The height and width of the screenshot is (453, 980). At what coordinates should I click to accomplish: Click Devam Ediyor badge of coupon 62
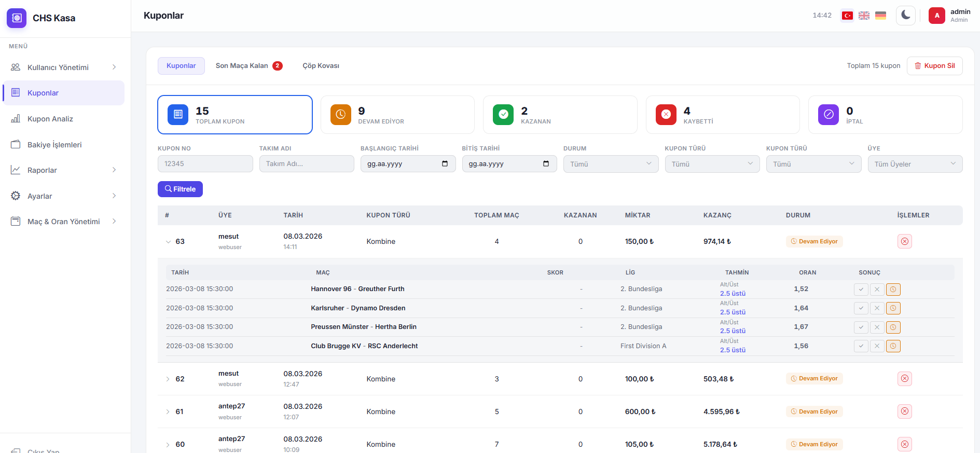pos(815,379)
